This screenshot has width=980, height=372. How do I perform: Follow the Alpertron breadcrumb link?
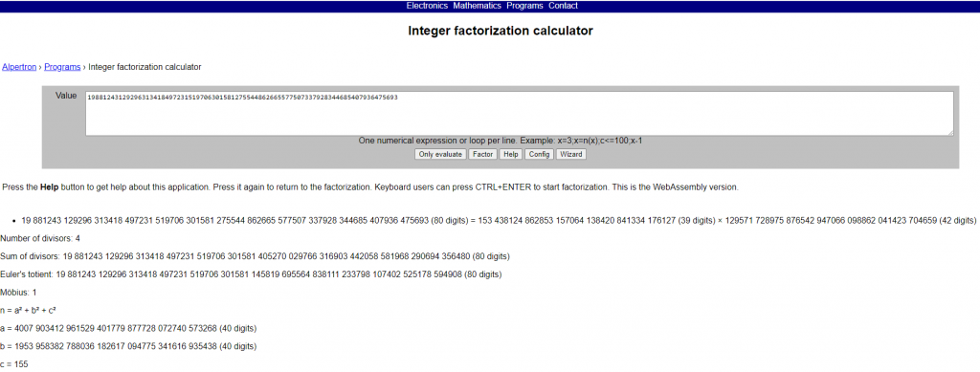point(19,67)
